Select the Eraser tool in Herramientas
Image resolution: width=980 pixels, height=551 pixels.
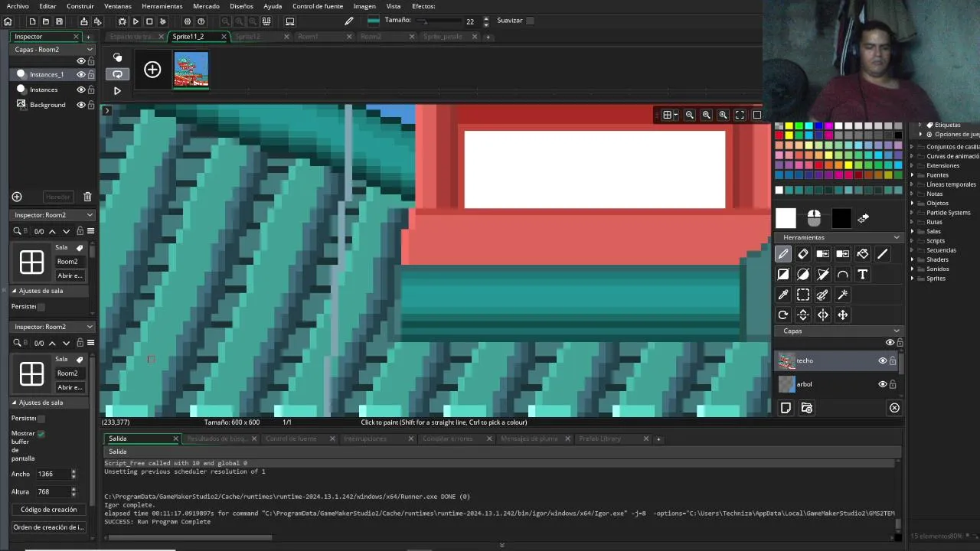tap(802, 254)
